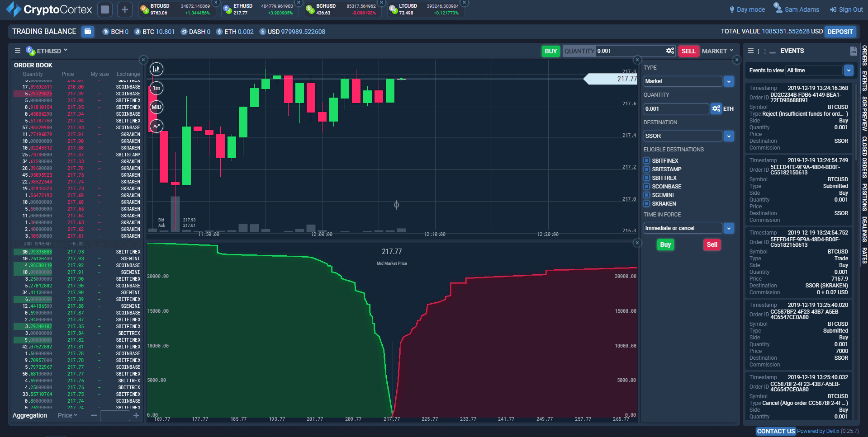868x437 pixels.
Task: Close the order book panel
Action: point(143,60)
